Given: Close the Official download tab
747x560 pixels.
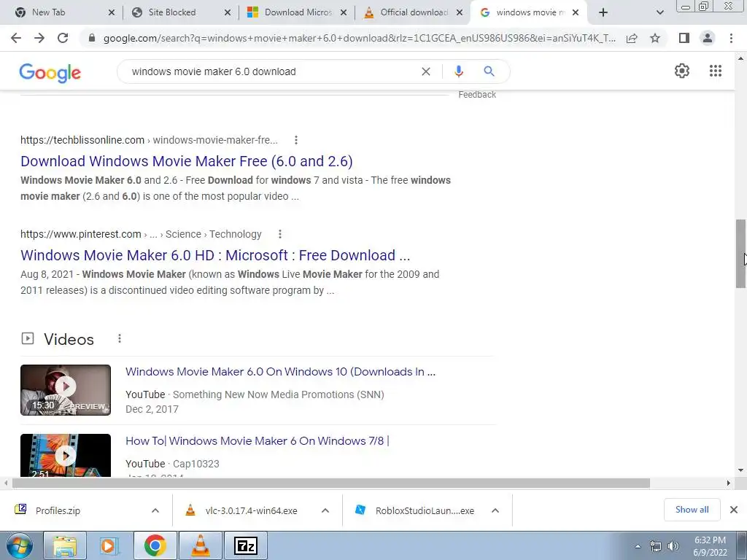Looking at the screenshot, I should (460, 12).
